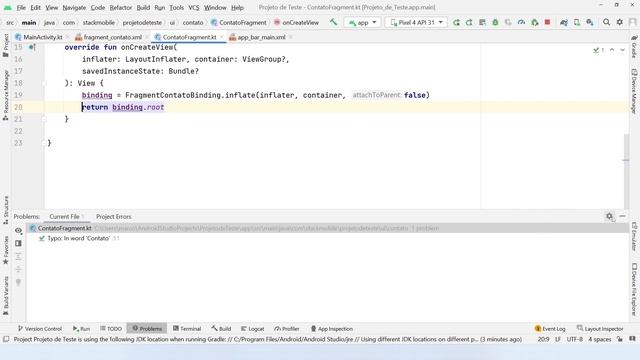Open the app run configuration dropdown

tap(362, 22)
